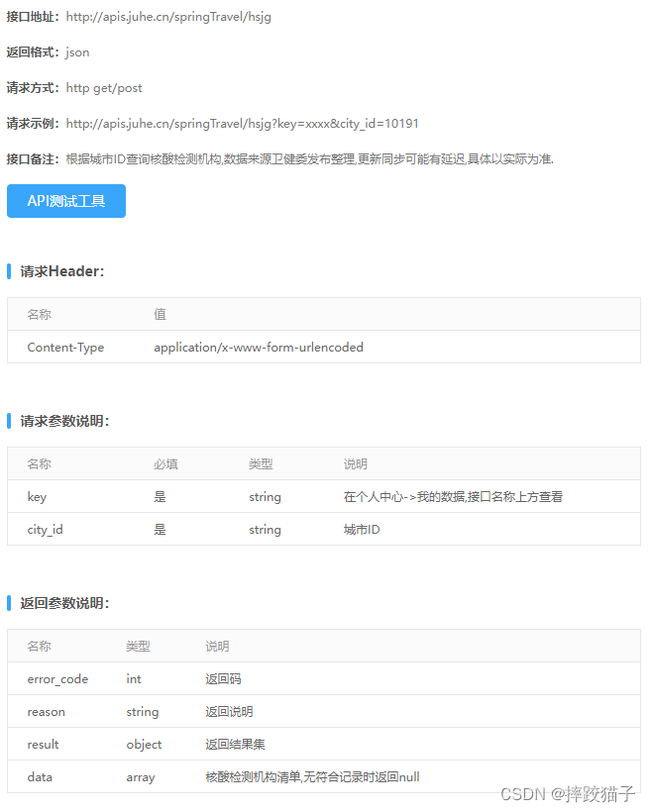Click the city_id parameter name

pos(45,530)
